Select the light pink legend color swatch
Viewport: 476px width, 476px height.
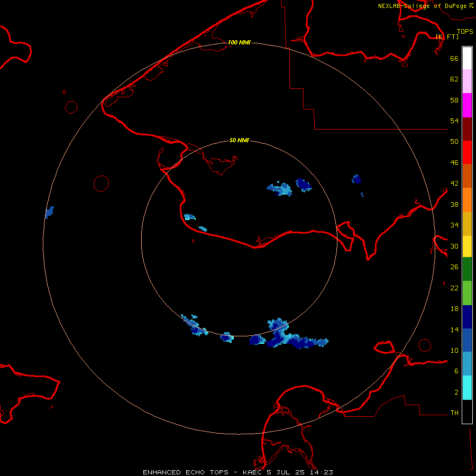coord(467,81)
